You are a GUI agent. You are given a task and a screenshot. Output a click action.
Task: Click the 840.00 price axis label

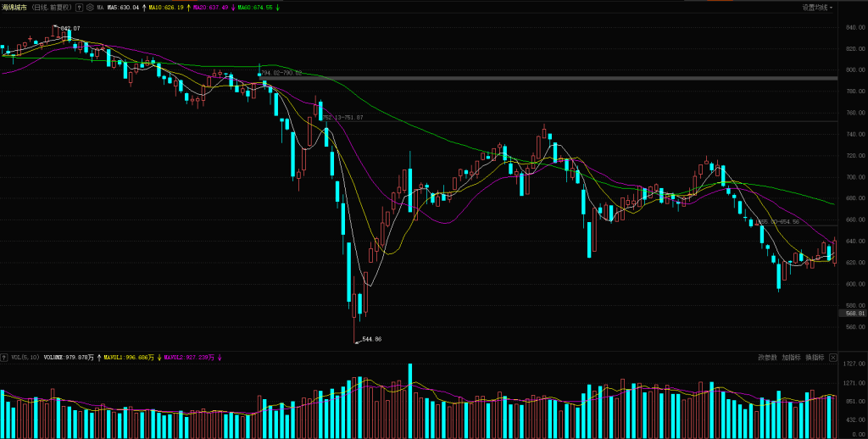(x=855, y=28)
